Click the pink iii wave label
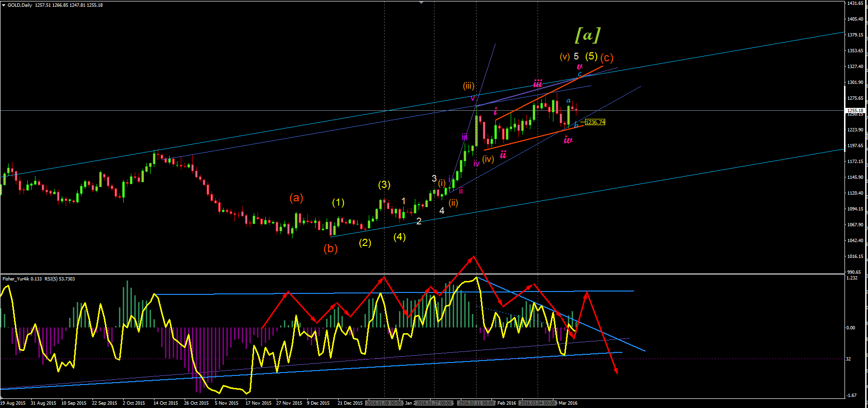Screen dimensions: 868x408 (538, 83)
